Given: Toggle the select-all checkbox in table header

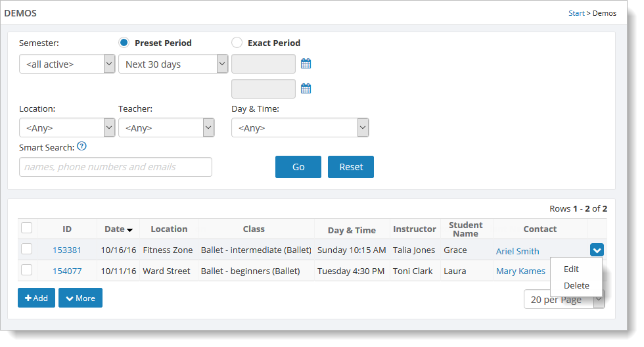Looking at the screenshot, I should pyautogui.click(x=27, y=228).
